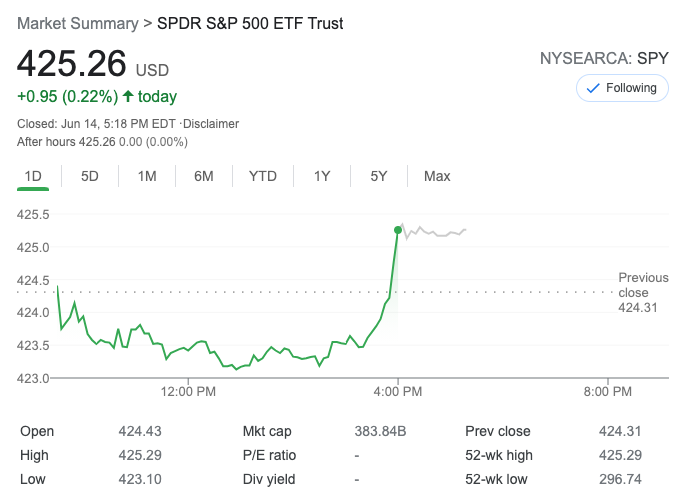Click the green up arrow next to today

click(128, 97)
